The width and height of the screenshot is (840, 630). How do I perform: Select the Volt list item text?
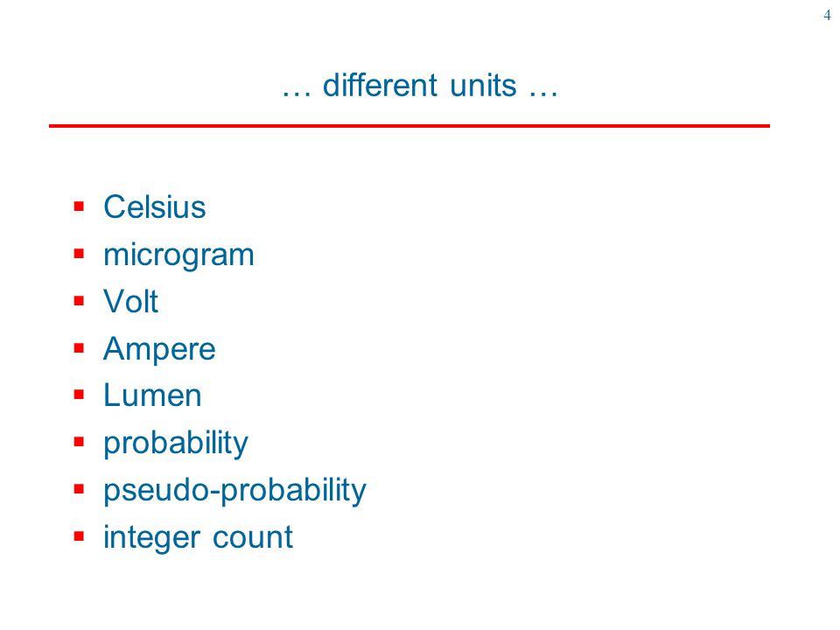(130, 301)
